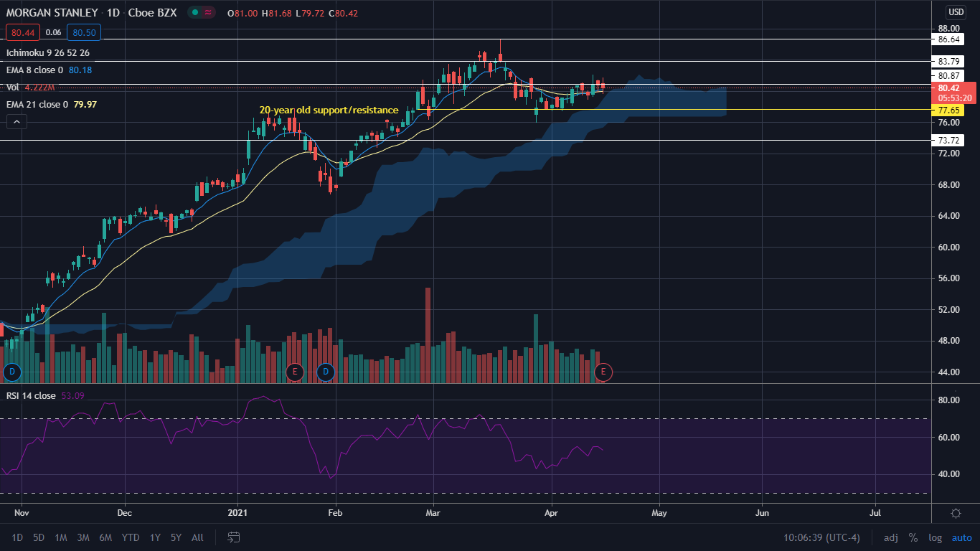The image size is (980, 551).
Task: Select the '20-year old support/resistance' annotation
Action: pyautogui.click(x=329, y=110)
